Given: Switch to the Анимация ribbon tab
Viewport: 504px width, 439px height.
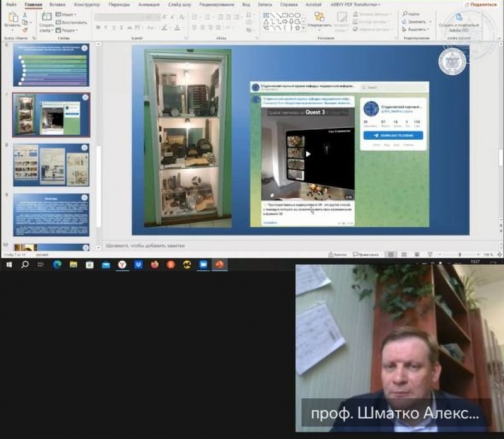Looking at the screenshot, I should click(x=149, y=4).
